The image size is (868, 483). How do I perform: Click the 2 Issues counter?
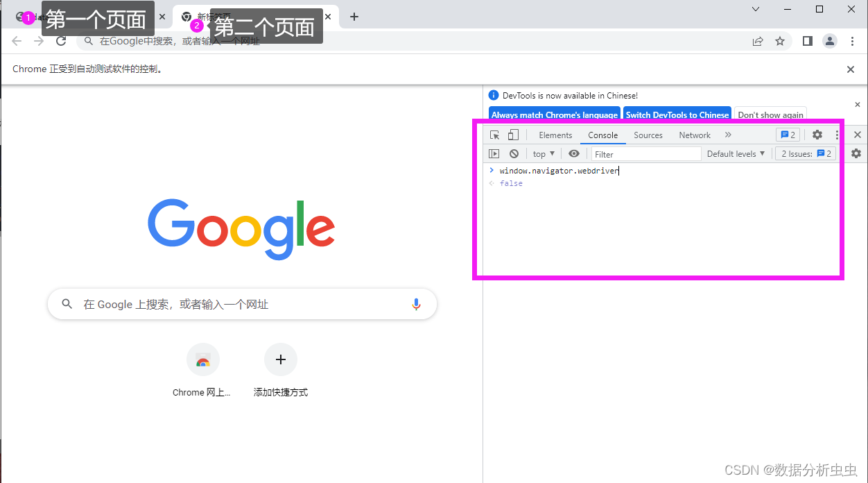[x=806, y=154]
